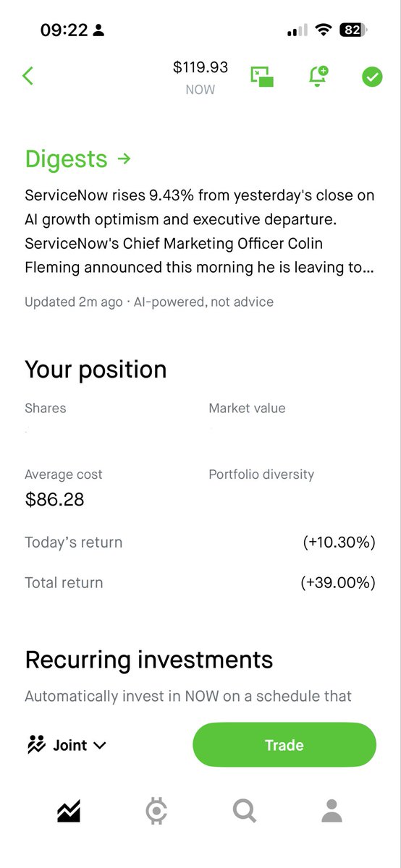Open the Recurring investments heading
The height and width of the screenshot is (868, 401).
pos(149,660)
